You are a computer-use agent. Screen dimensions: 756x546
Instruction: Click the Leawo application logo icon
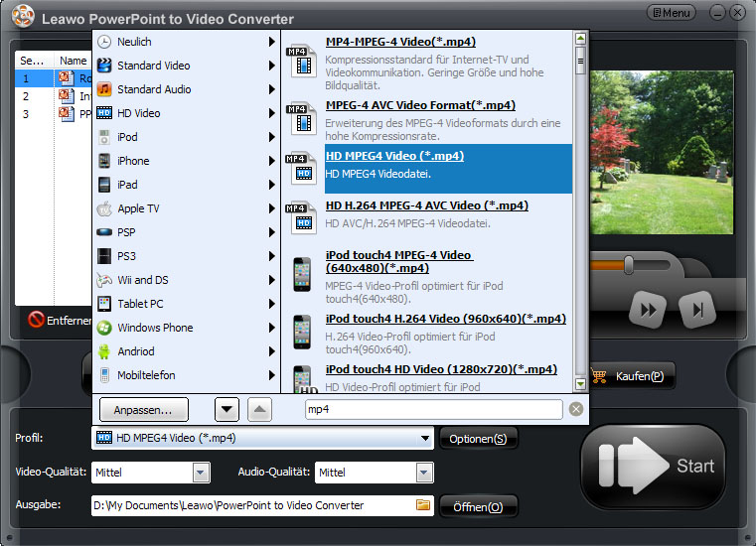[23, 16]
